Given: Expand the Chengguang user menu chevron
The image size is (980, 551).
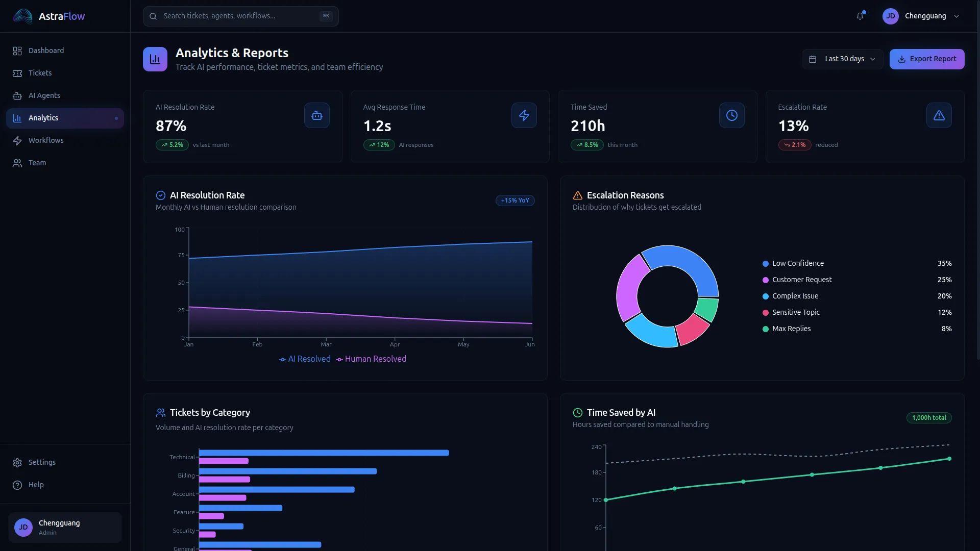Looking at the screenshot, I should click(957, 16).
